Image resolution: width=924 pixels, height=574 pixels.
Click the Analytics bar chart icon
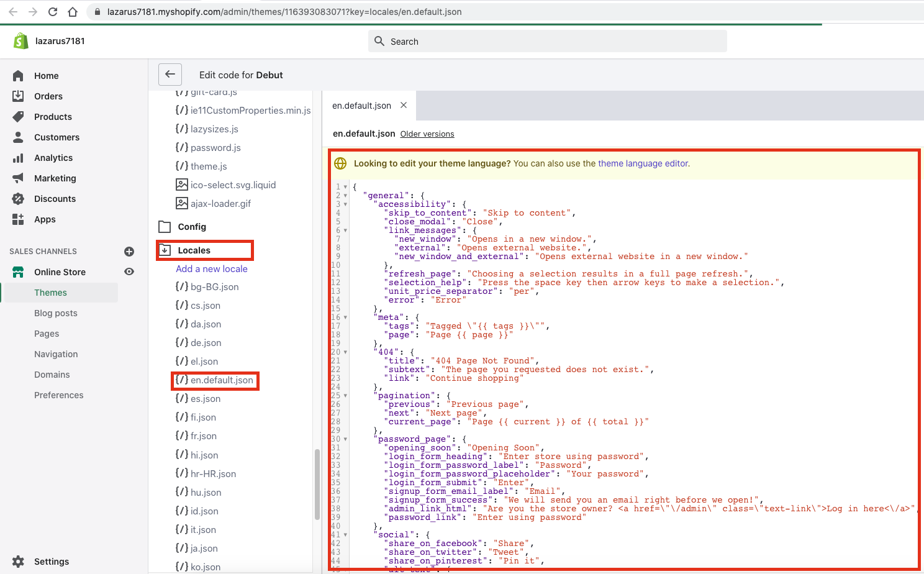pos(18,158)
